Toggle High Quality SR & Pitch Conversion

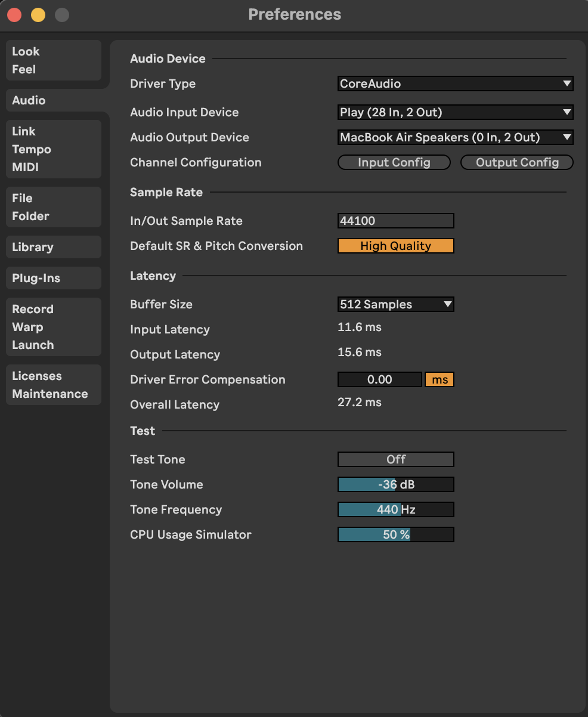tap(395, 246)
